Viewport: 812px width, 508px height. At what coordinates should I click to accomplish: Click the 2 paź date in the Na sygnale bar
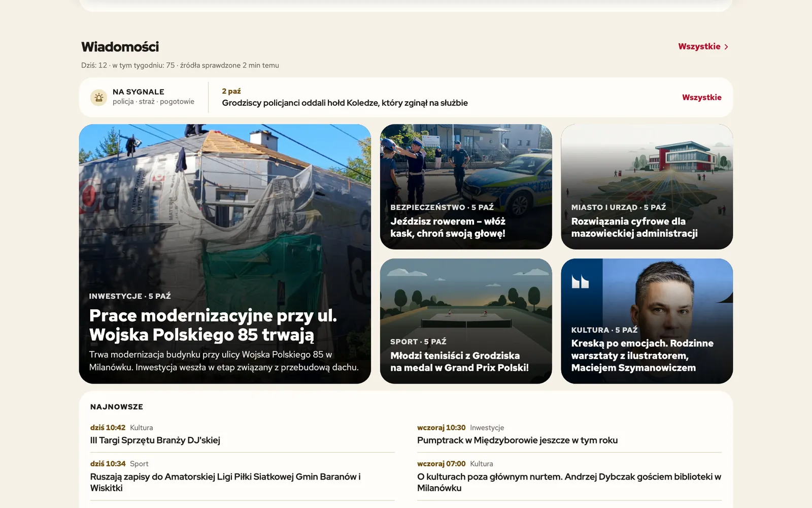click(231, 91)
